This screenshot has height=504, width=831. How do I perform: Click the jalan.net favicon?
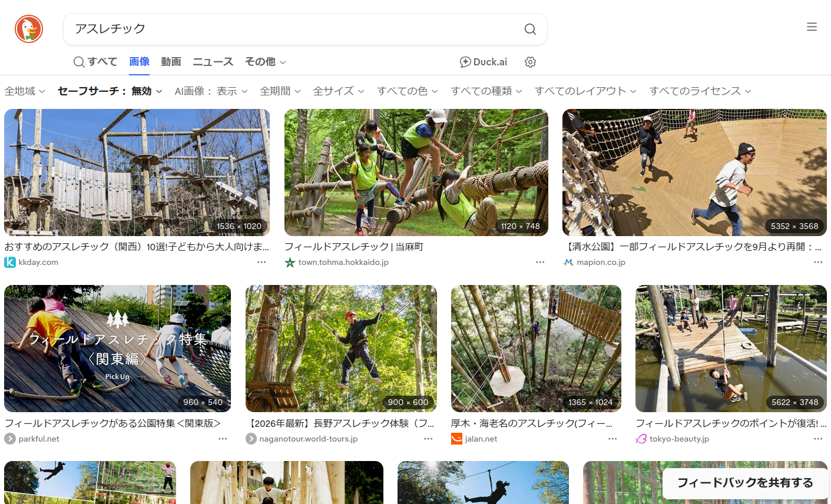pos(456,439)
